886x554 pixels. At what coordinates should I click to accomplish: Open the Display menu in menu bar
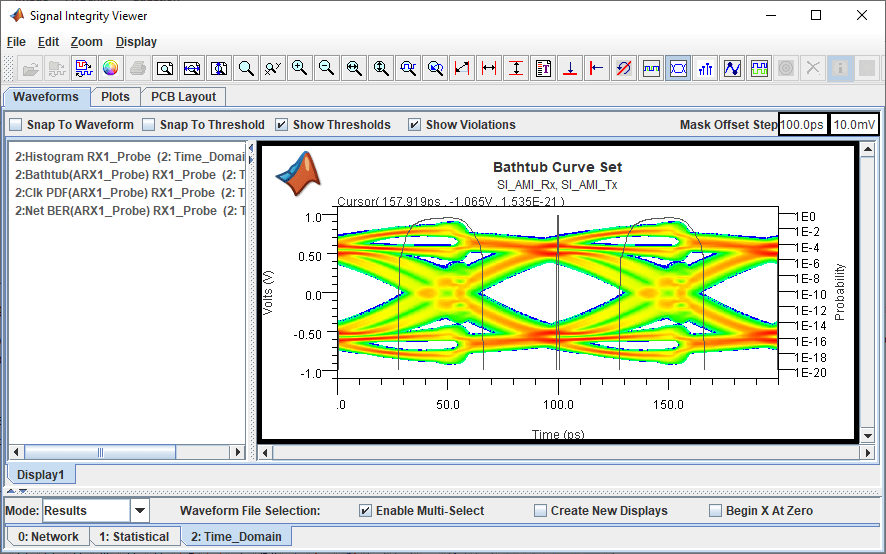[x=136, y=42]
